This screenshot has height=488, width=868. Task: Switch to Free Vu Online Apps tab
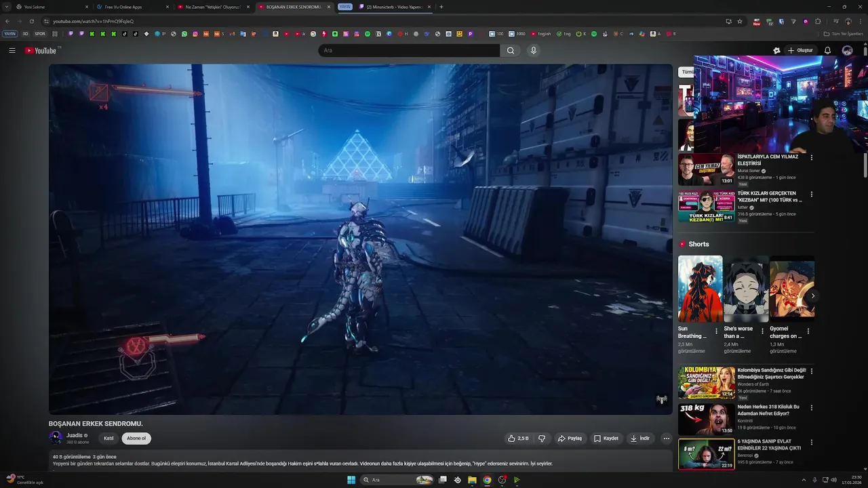click(132, 7)
